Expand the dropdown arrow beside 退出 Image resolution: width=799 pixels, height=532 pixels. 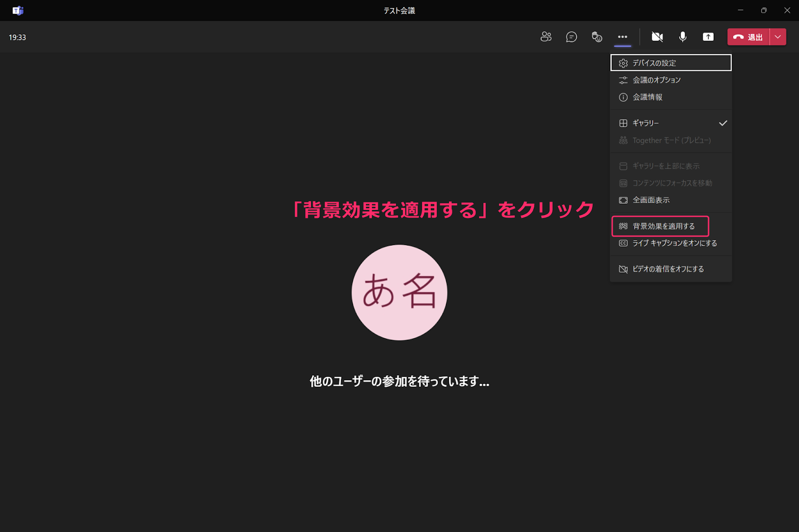[778, 37]
